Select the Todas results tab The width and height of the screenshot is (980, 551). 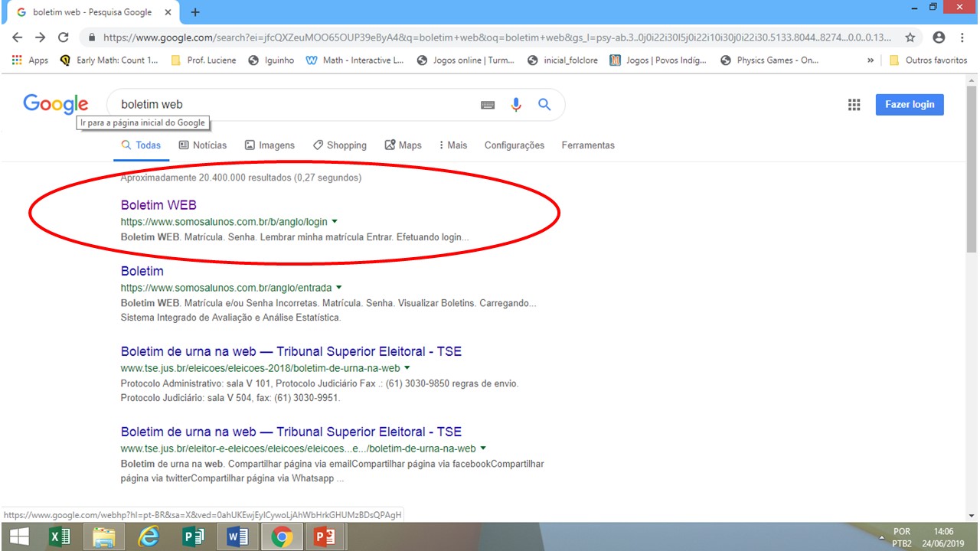pyautogui.click(x=142, y=145)
